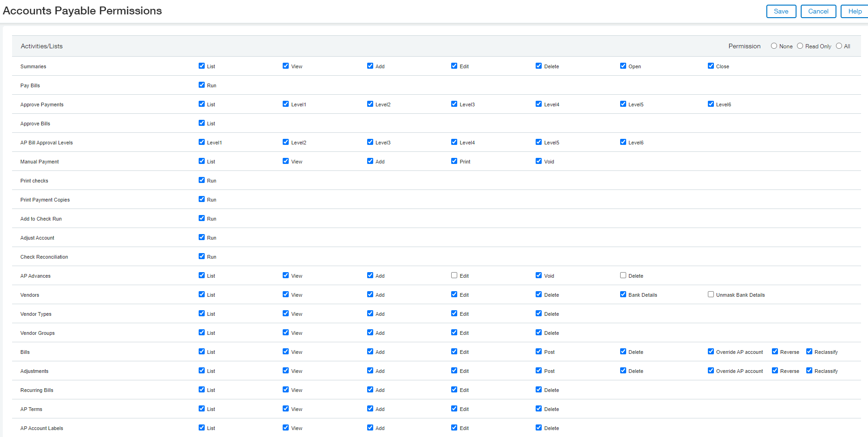Click the Cancel button
The height and width of the screenshot is (437, 868).
tap(818, 11)
